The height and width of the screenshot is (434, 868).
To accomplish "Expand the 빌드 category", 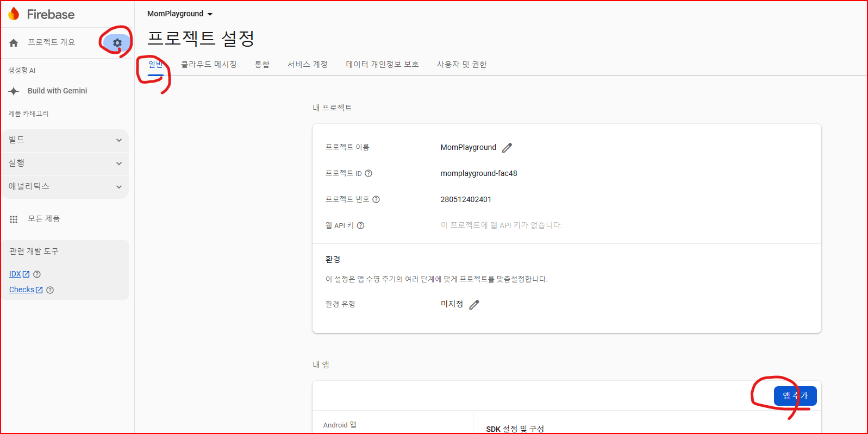I will 65,140.
